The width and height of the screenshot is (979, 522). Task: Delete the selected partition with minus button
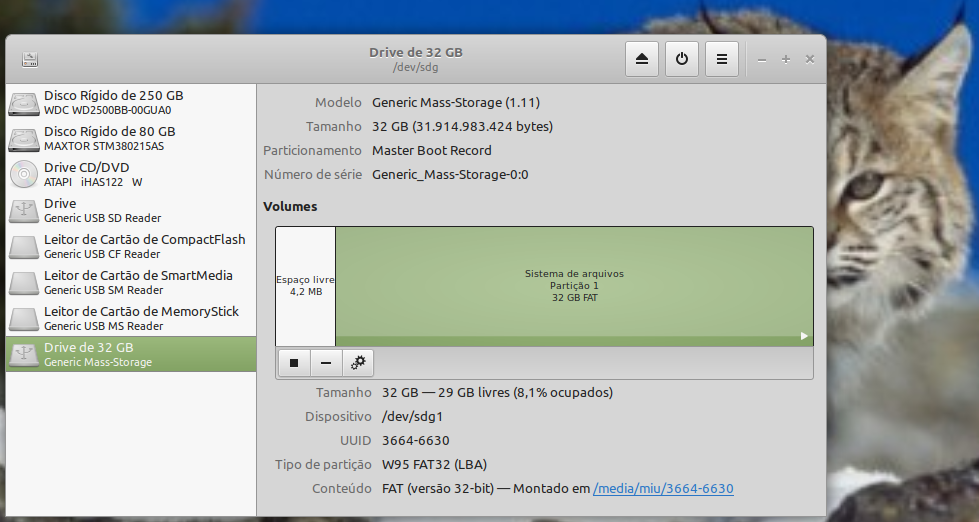326,363
